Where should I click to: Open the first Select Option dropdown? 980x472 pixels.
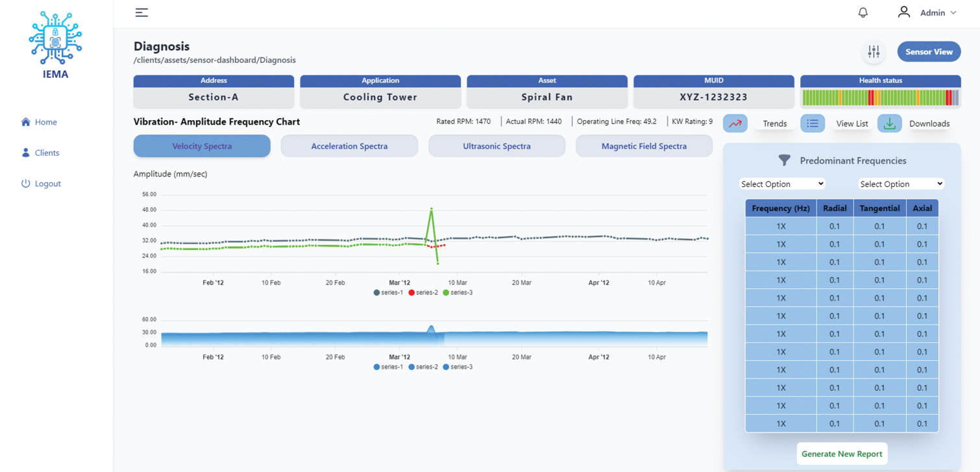[782, 184]
